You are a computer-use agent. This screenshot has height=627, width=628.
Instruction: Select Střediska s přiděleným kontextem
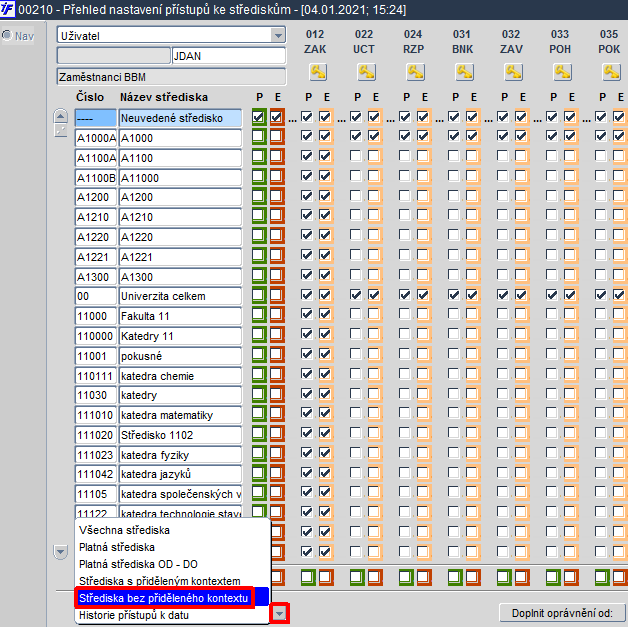tap(159, 581)
